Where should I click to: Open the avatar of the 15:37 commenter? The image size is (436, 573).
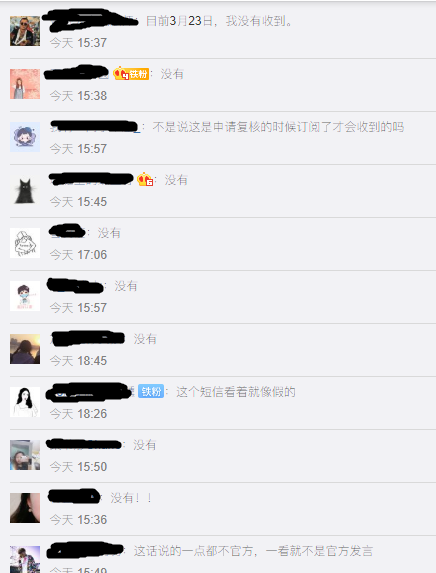tap(25, 31)
